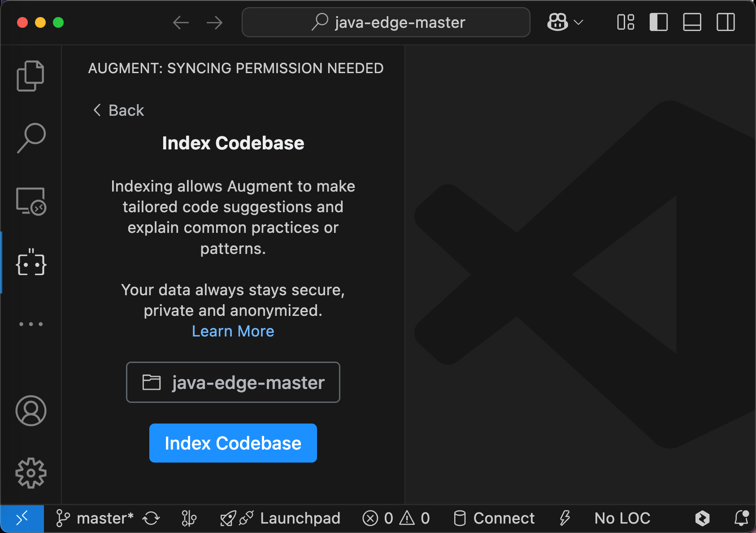Open the master* branch picker

[95, 518]
